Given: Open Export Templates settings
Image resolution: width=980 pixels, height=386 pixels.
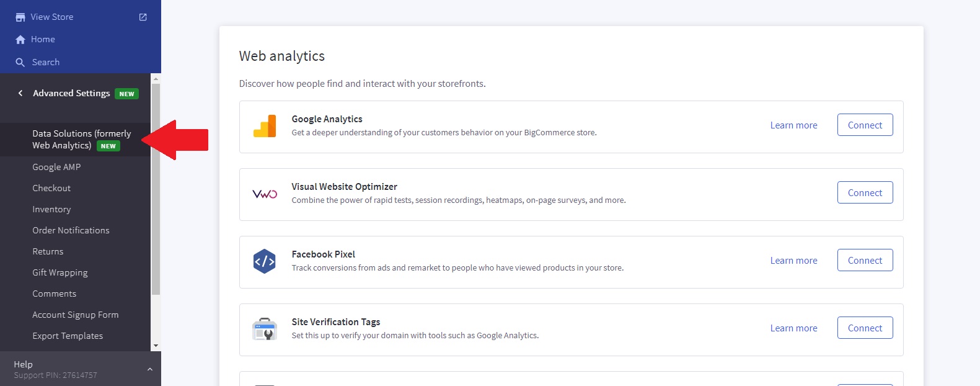Looking at the screenshot, I should tap(68, 336).
